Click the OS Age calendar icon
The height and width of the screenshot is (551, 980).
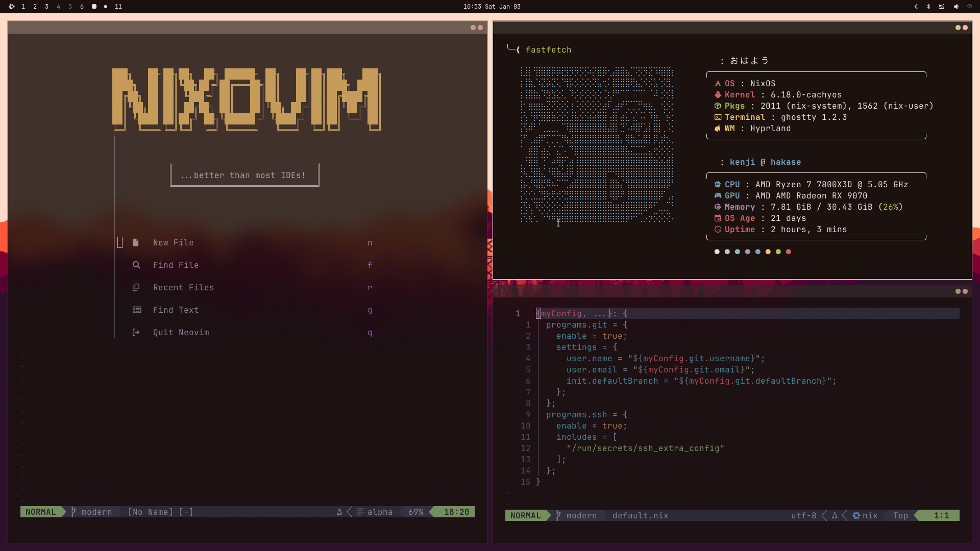click(718, 218)
